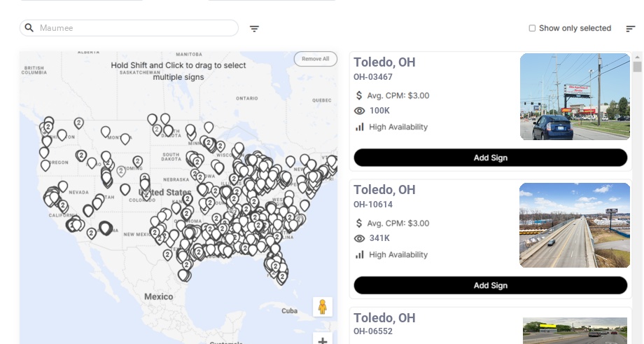The width and height of the screenshot is (644, 344).
Task: Open the filter options icon beside search
Action: (254, 29)
